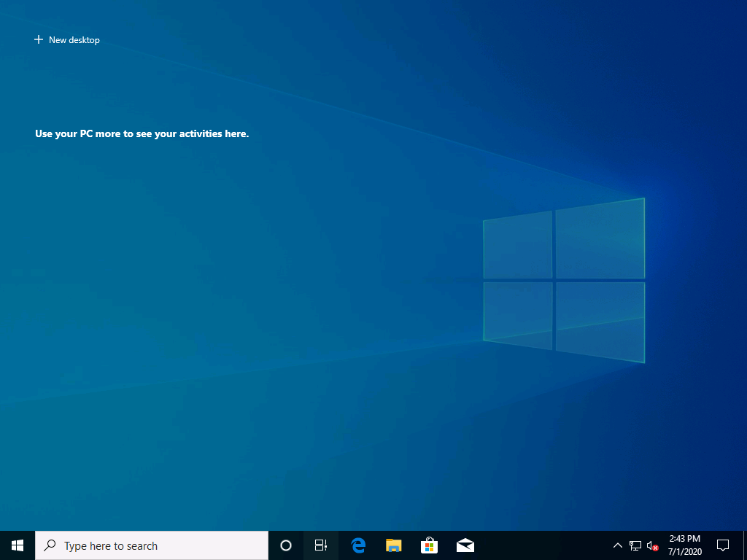Open the Mail app
The width and height of the screenshot is (747, 560).
(465, 545)
